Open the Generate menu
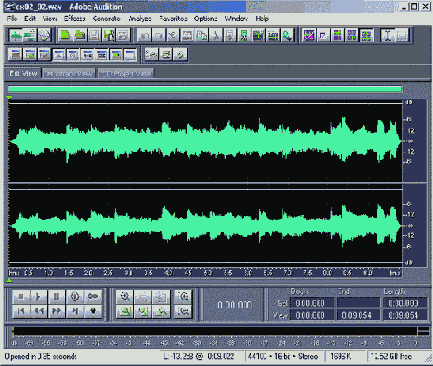Image resolution: width=433 pixels, height=366 pixels. pyautogui.click(x=106, y=19)
